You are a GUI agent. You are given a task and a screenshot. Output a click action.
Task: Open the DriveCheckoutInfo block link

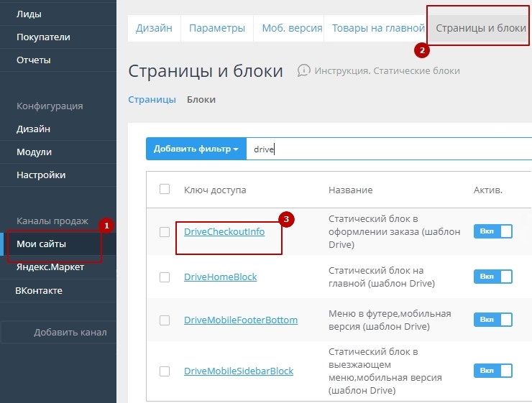coord(224,232)
